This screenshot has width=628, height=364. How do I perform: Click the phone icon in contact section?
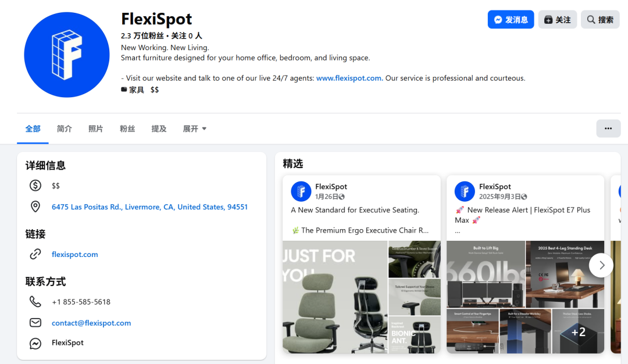click(35, 302)
